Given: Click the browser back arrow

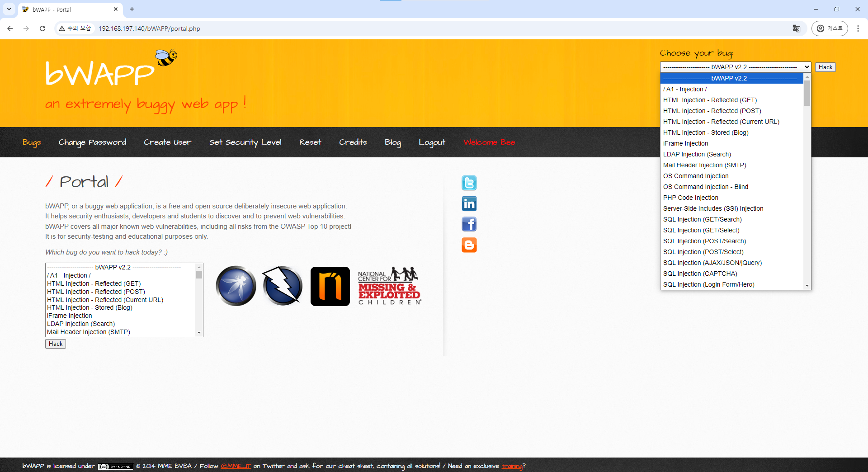Looking at the screenshot, I should (x=10, y=28).
